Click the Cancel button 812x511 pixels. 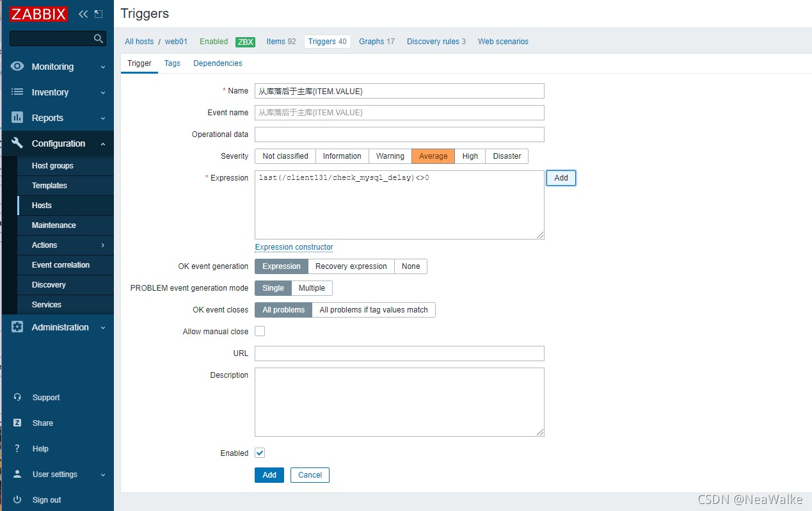tap(310, 475)
